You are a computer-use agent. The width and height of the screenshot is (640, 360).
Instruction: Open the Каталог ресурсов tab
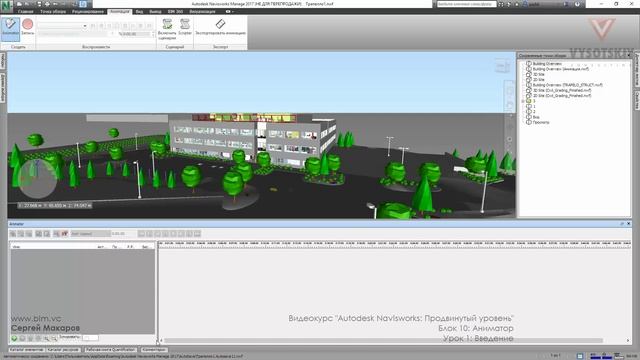[x=63, y=350]
